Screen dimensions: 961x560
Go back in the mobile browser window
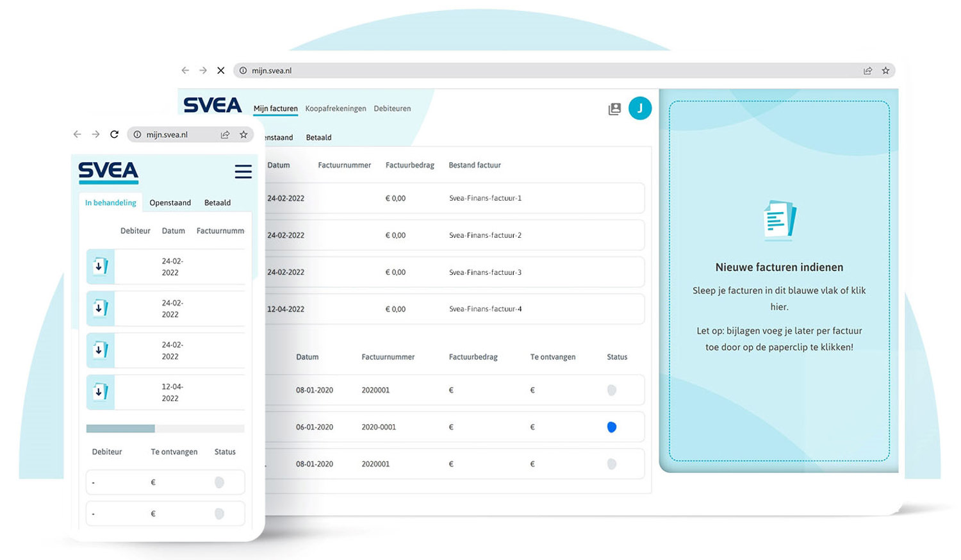coord(78,135)
